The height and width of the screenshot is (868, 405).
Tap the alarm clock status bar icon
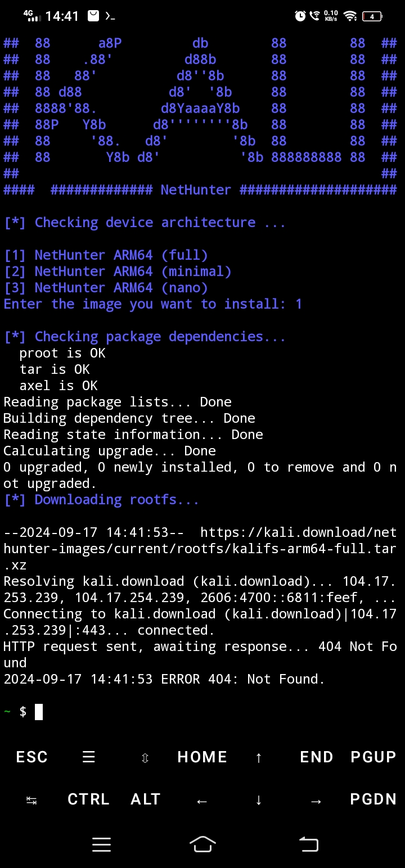(300, 16)
